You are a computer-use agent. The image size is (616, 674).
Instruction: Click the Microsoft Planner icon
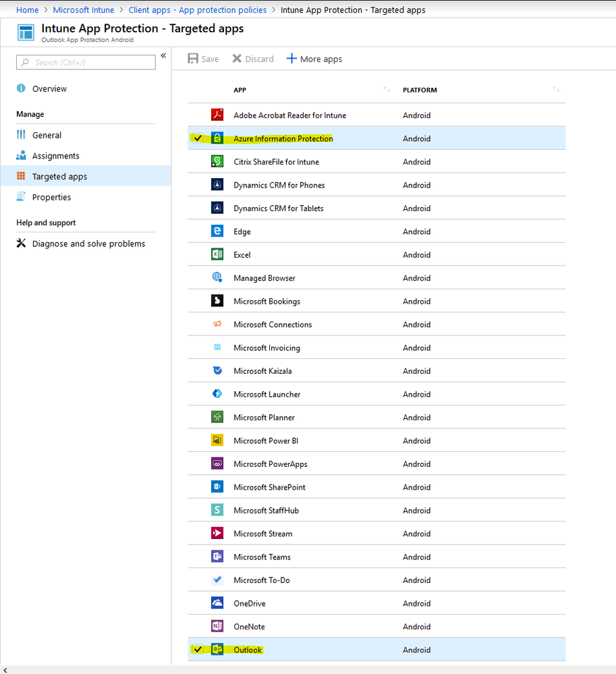[217, 417]
